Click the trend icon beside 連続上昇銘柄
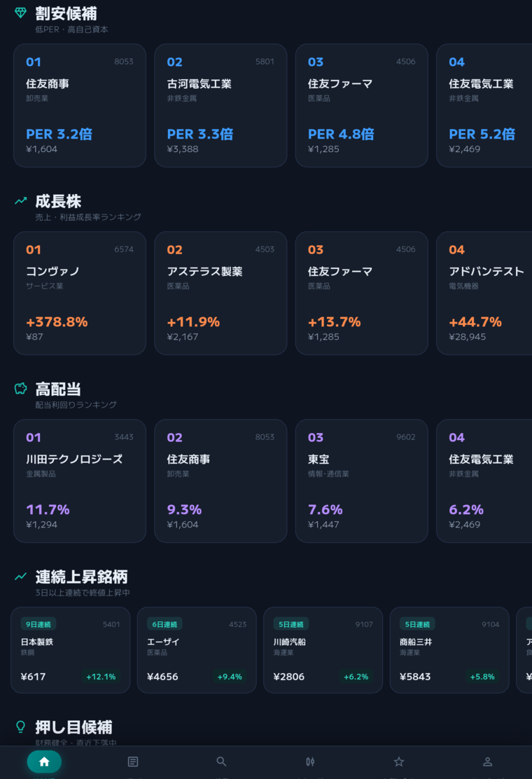 tap(20, 577)
